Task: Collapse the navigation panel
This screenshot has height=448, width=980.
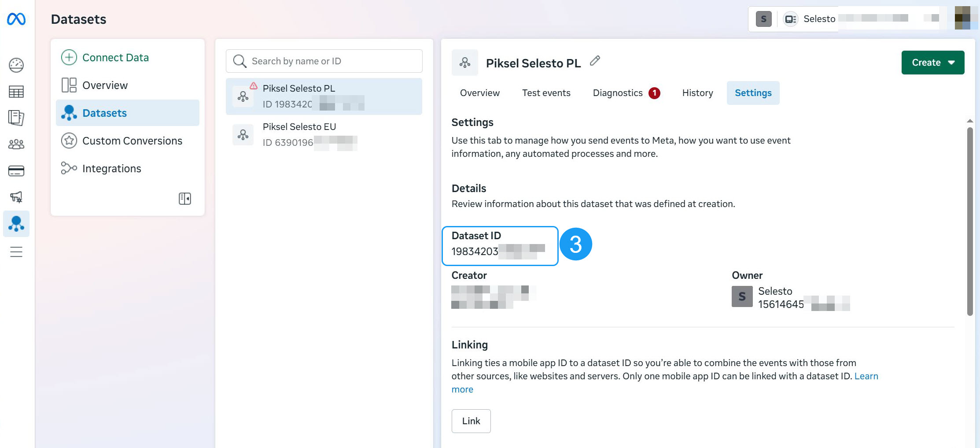Action: [x=185, y=199]
